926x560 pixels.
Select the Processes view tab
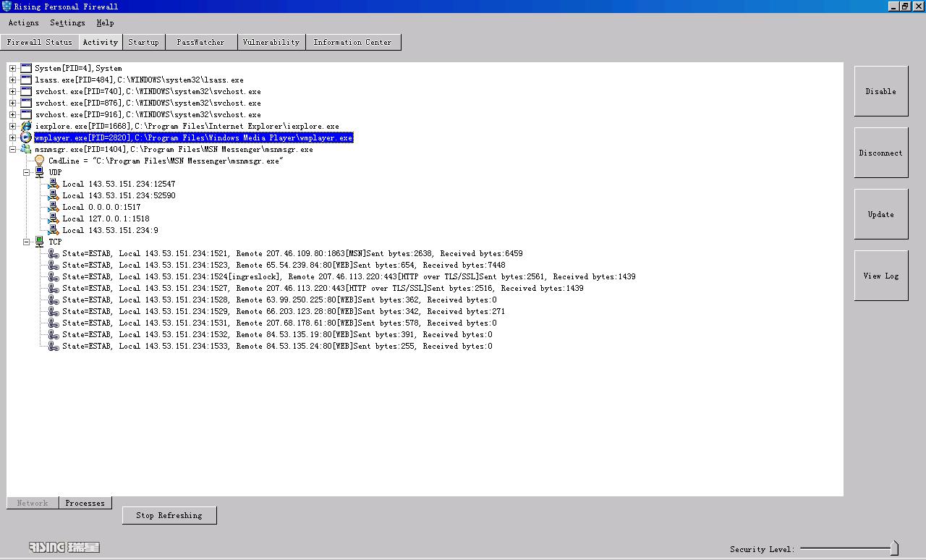coord(85,503)
